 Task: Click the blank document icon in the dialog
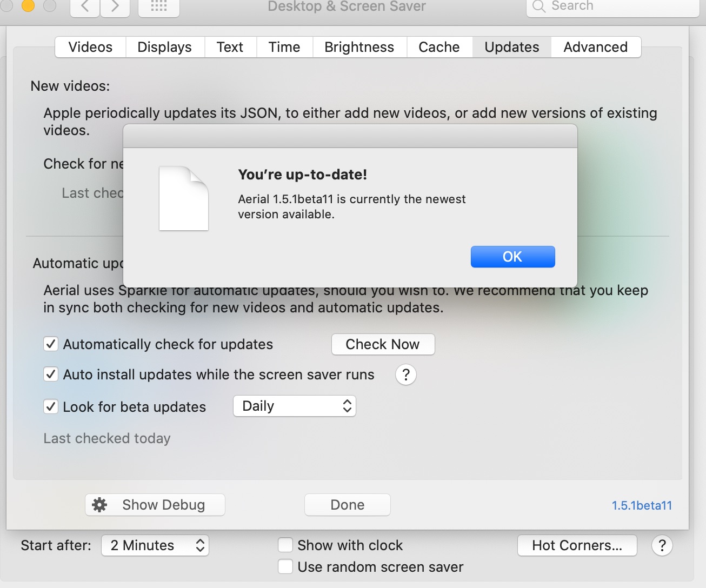point(184,198)
